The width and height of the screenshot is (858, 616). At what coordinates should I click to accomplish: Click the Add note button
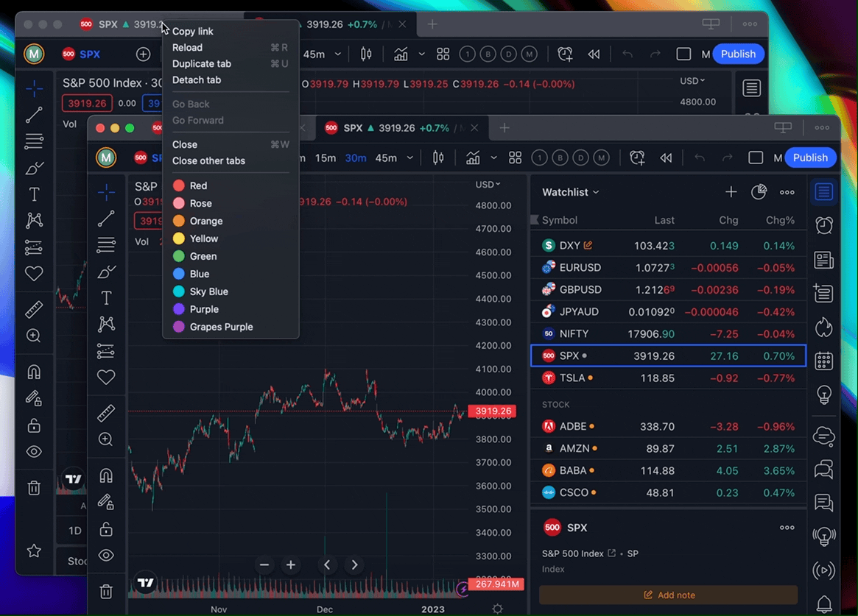point(669,595)
